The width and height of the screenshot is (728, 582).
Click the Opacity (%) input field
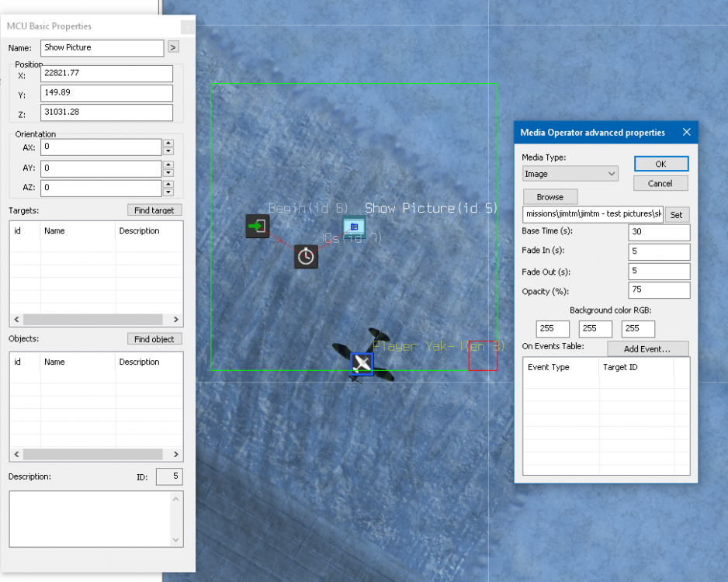(x=659, y=291)
